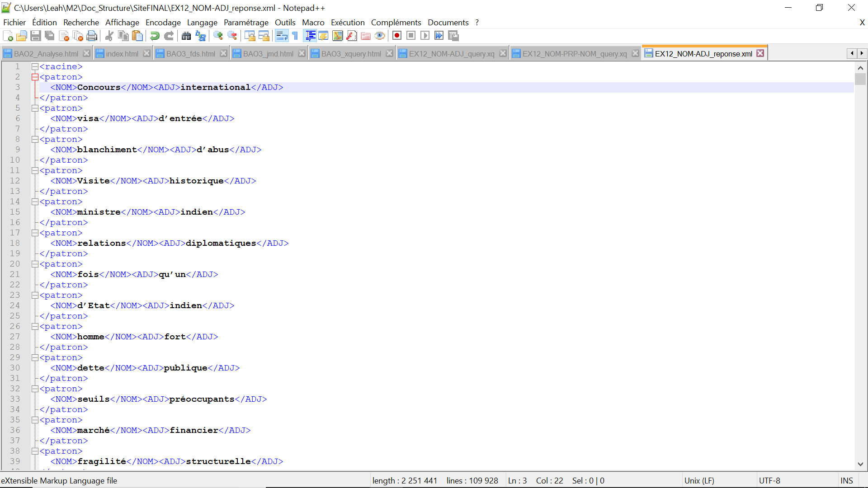
Task: Click the Unix (LF) status bar field
Action: pos(699,481)
